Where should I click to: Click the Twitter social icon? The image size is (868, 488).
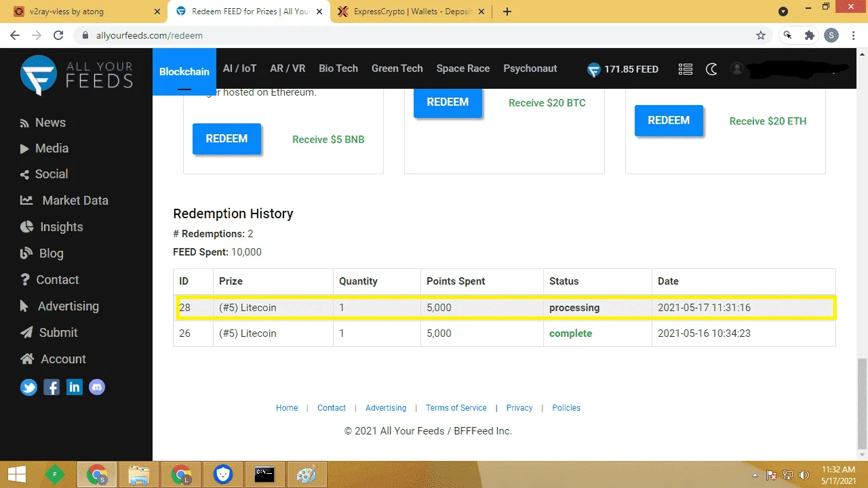click(28, 388)
